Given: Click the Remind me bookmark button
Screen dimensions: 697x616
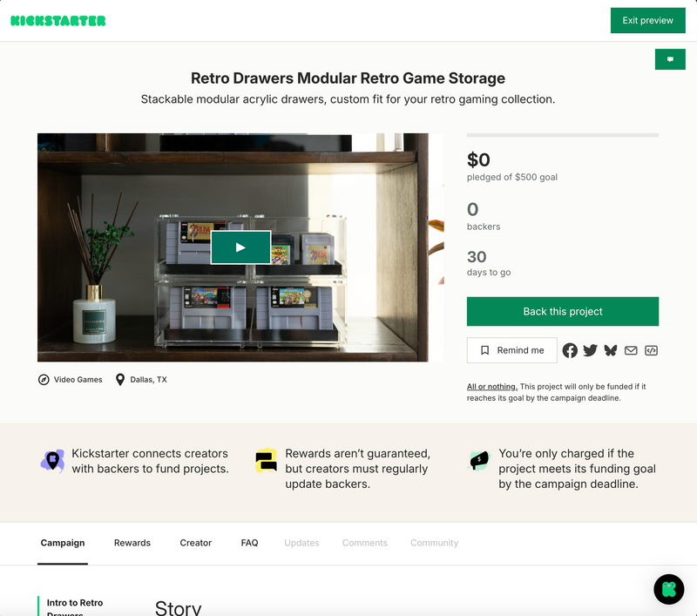Looking at the screenshot, I should click(511, 350).
